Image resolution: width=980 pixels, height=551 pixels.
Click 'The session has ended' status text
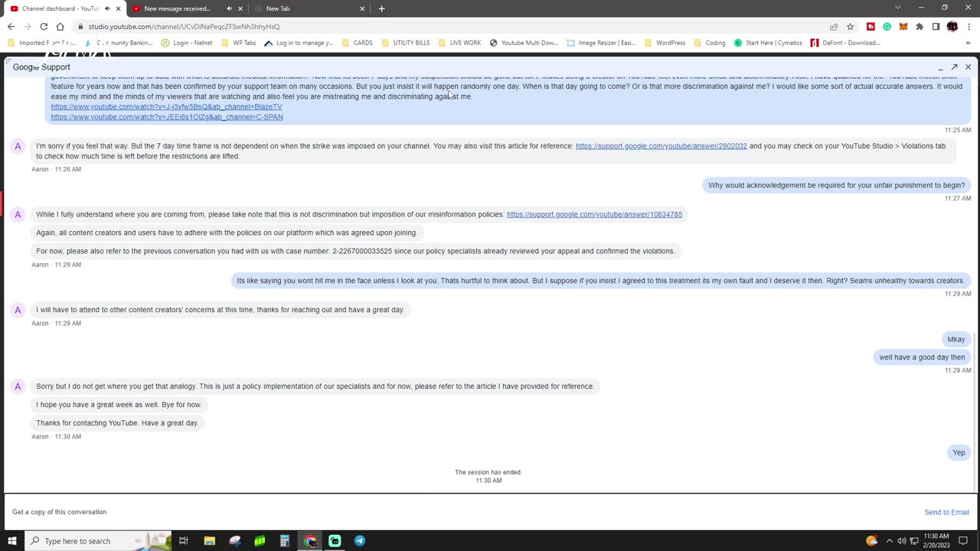click(x=488, y=472)
